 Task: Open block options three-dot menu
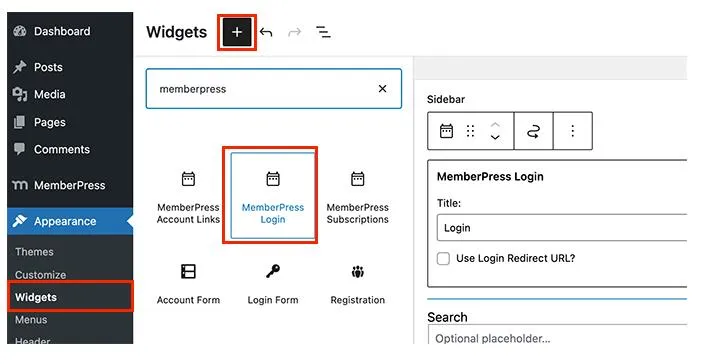[573, 131]
